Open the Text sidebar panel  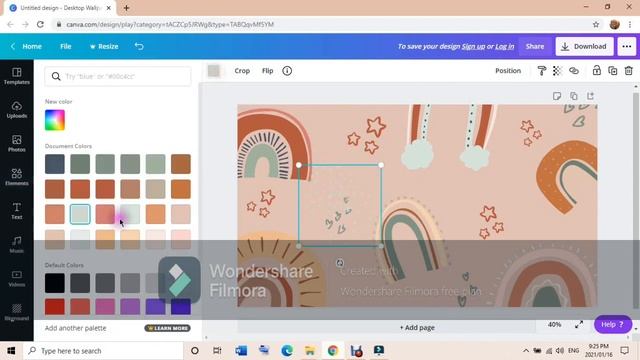point(17,211)
